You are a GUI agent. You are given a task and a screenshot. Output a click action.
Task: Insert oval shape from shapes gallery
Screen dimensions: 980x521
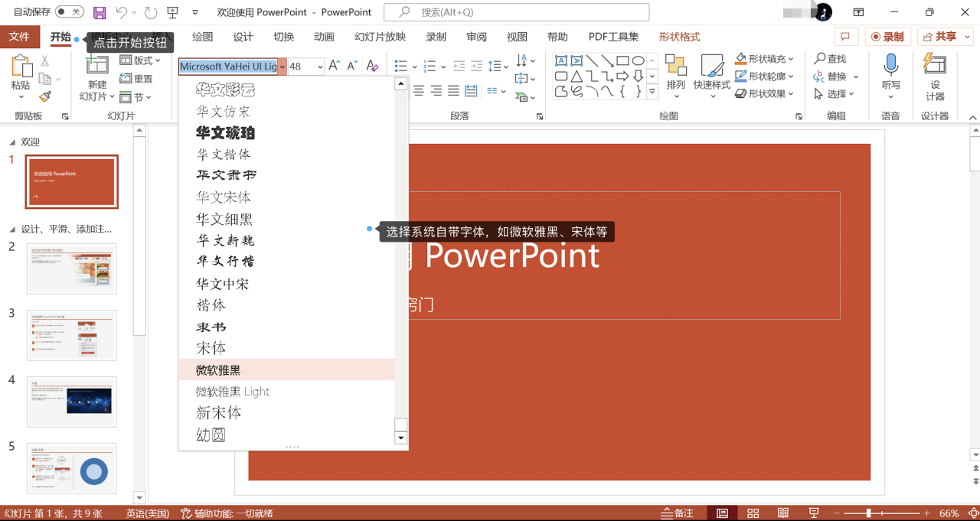pyautogui.click(x=638, y=61)
